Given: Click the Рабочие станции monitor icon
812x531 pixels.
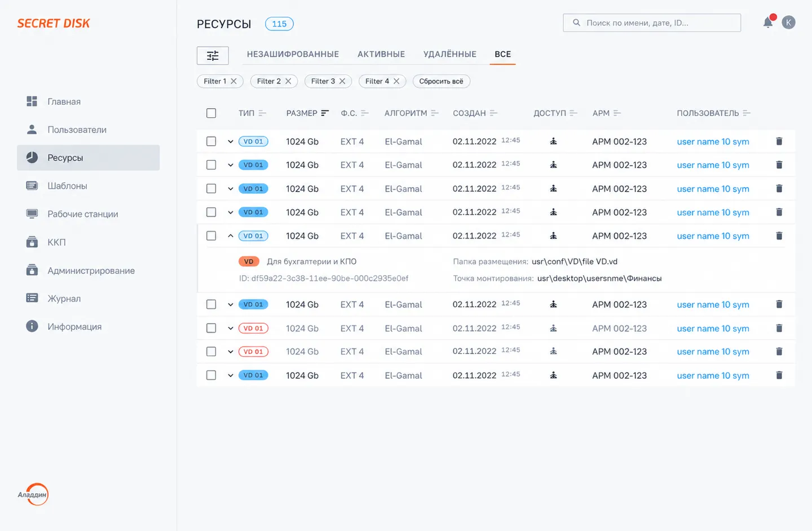Looking at the screenshot, I should [x=32, y=214].
